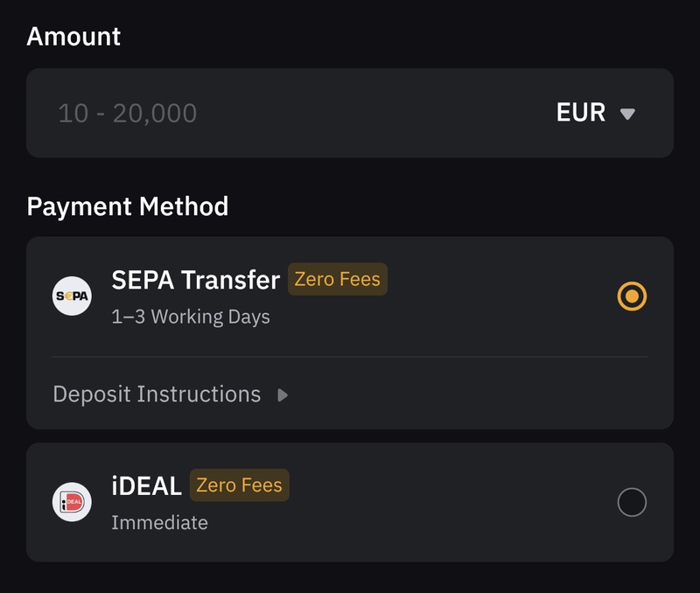Select the SEPA Transfer radio button

pos(632,296)
